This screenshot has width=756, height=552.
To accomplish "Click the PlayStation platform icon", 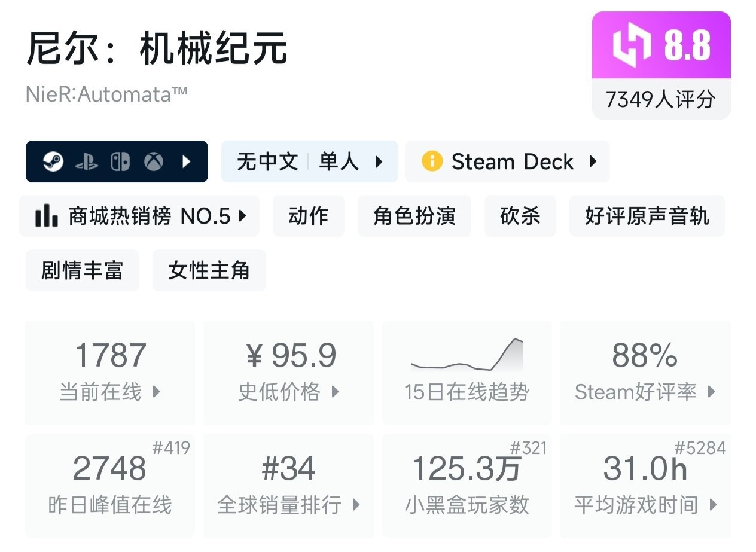I will click(87, 161).
